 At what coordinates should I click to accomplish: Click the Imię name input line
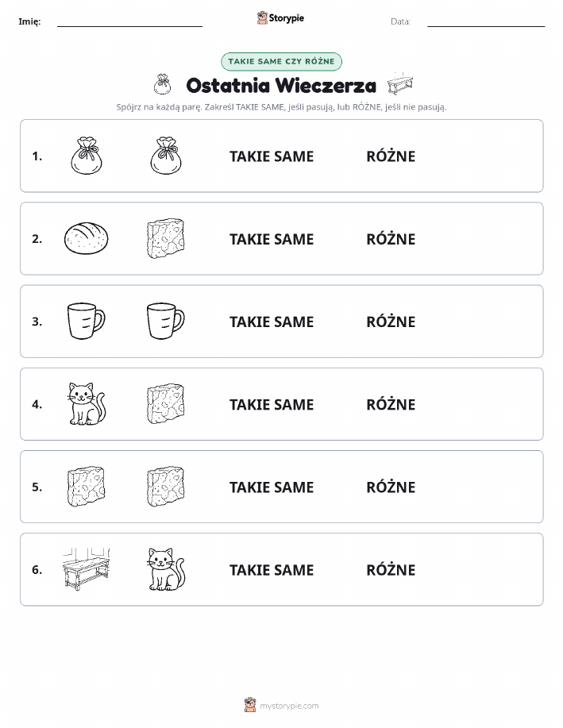(x=129, y=22)
